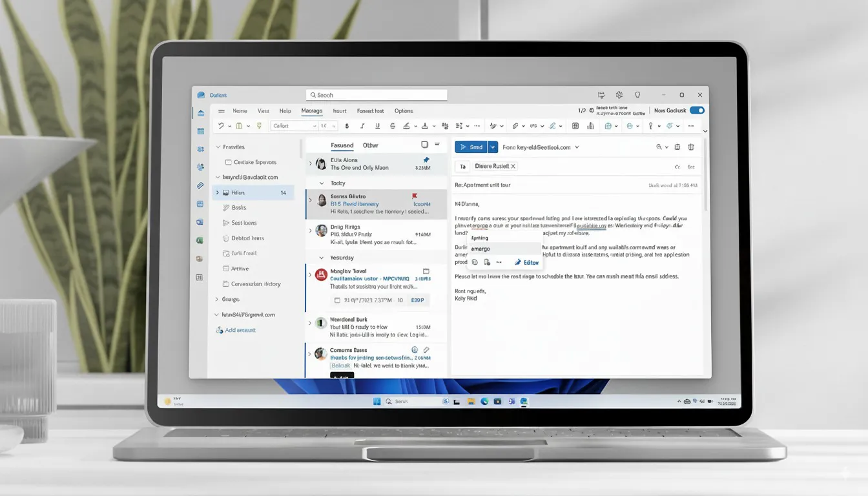
Task: Open the text highlight icon
Action: click(405, 126)
